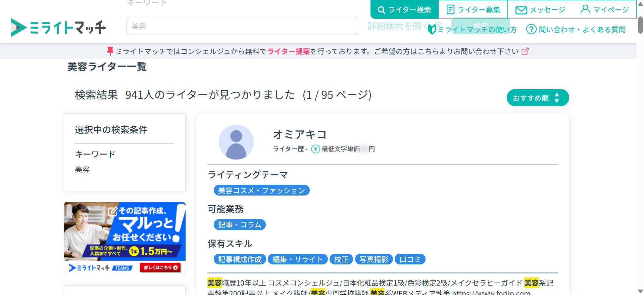Click the keyword search input field
Screen dimensions: 644x295
point(242,26)
